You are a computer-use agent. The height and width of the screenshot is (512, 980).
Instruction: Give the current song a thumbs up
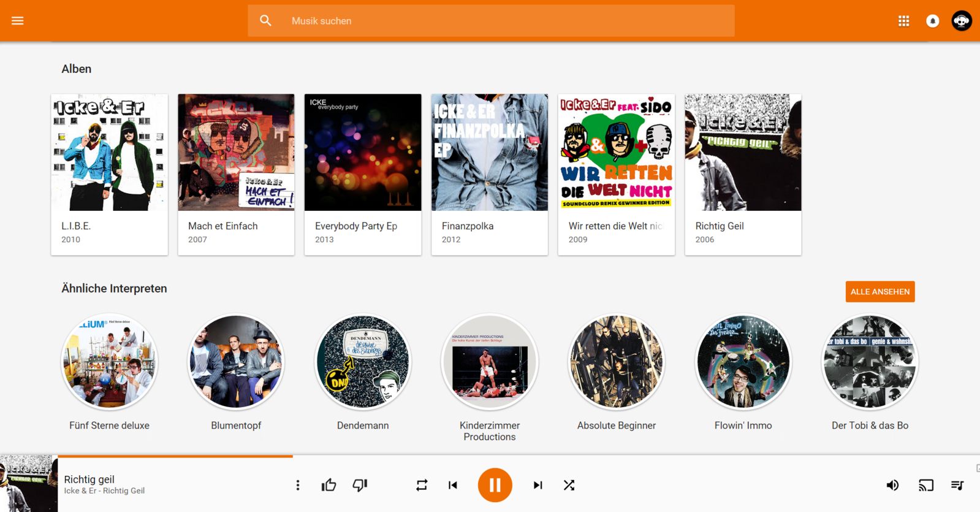pyautogui.click(x=329, y=485)
